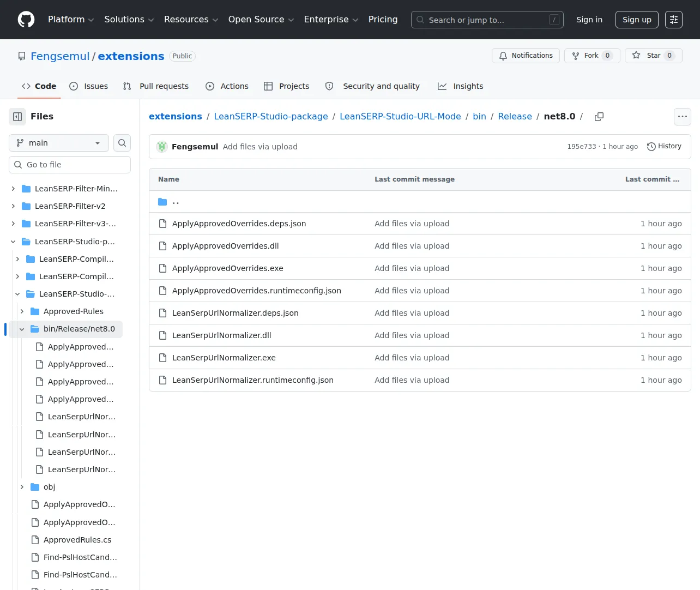Image resolution: width=700 pixels, height=590 pixels.
Task: Open the Pricing link
Action: (x=383, y=20)
